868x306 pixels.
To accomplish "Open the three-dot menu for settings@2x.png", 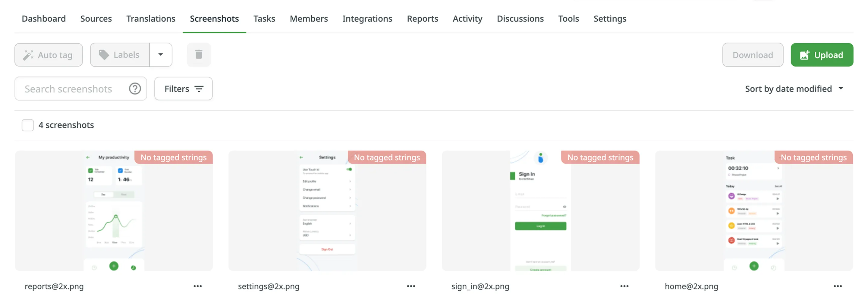I will pyautogui.click(x=411, y=286).
